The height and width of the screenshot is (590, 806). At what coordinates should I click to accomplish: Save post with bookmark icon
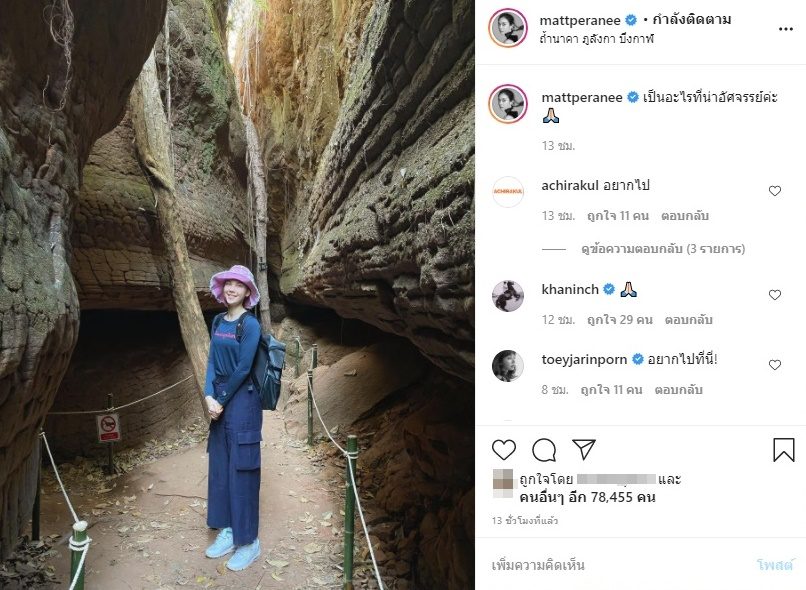783,450
